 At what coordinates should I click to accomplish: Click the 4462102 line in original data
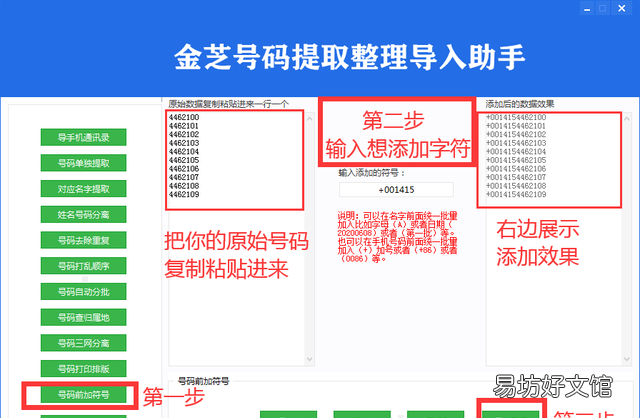click(184, 135)
